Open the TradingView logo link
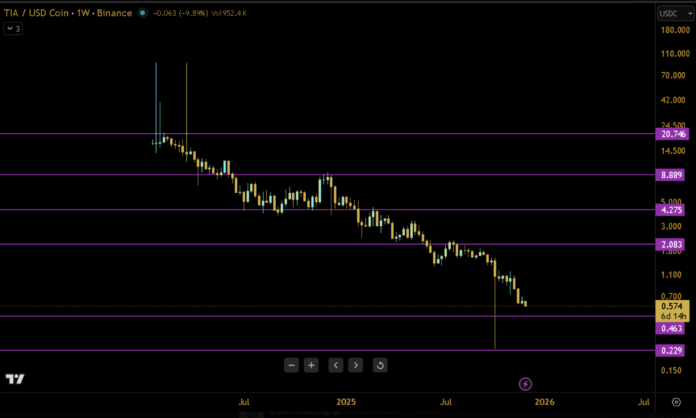Viewport: 696px width, 418px height. (x=15, y=380)
